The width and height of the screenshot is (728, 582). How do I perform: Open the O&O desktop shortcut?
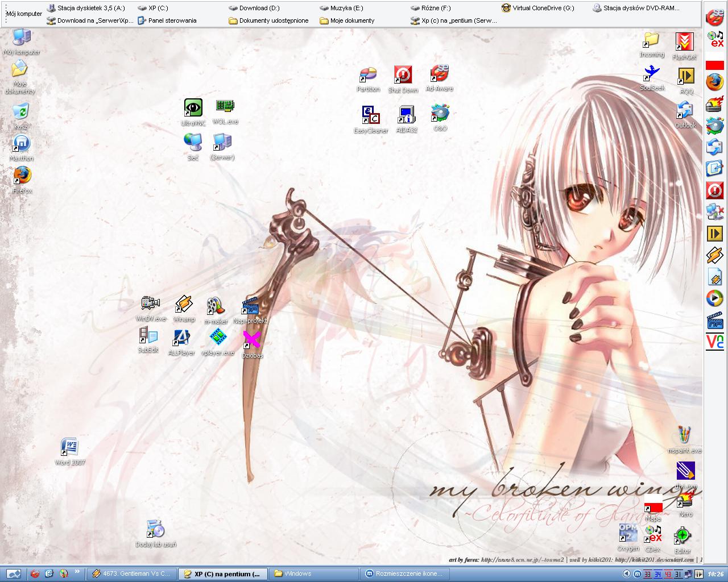click(440, 118)
